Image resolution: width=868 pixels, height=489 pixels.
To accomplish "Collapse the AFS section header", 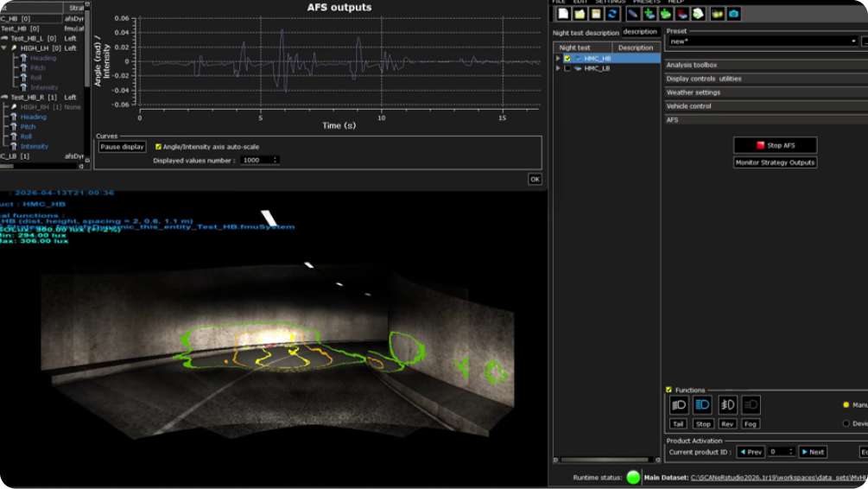I will pos(766,120).
